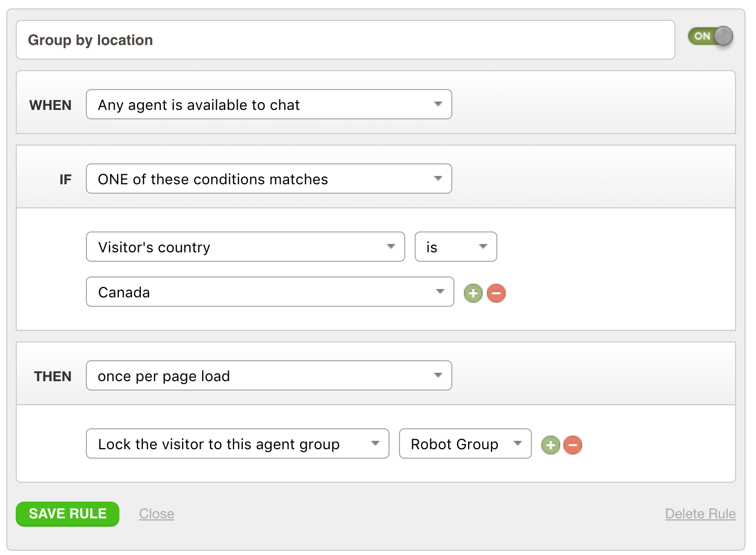This screenshot has width=756, height=555.
Task: Expand the 'ONE of these conditions matches' dropdown
Action: [269, 179]
